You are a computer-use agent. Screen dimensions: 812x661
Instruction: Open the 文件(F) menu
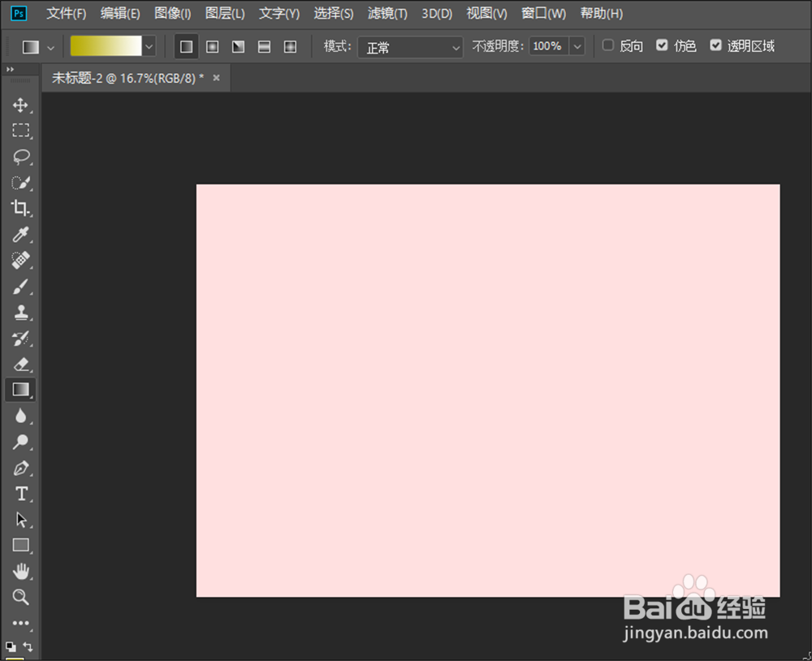coord(67,14)
